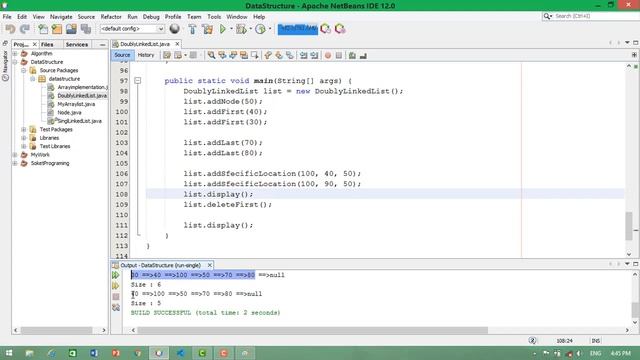Click the editor vertical scrollbar thumb
The height and width of the screenshot is (360, 640).
click(629, 227)
